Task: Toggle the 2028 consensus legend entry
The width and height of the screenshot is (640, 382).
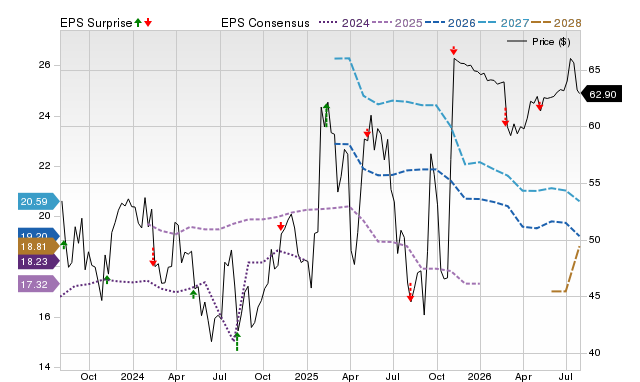Action: [556, 23]
